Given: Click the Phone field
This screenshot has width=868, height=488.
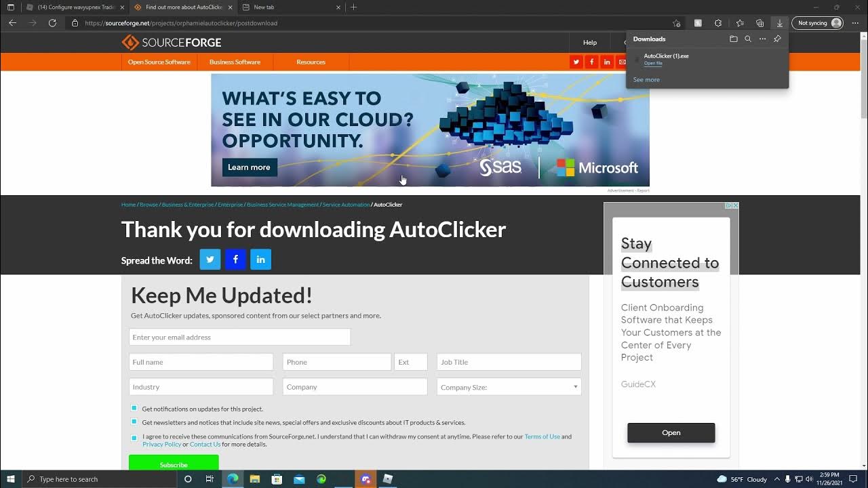Looking at the screenshot, I should (337, 362).
